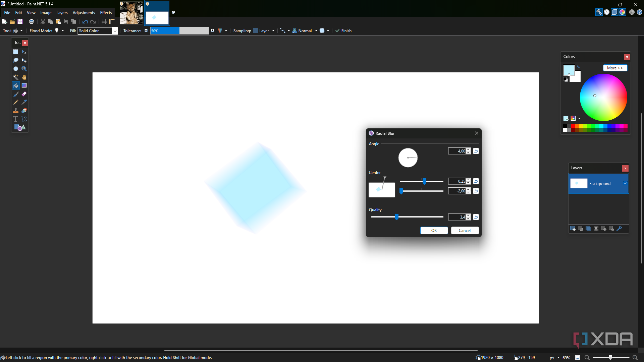Viewport: 644px width, 362px height.
Task: Click Add New Layer icon
Action: click(x=573, y=229)
